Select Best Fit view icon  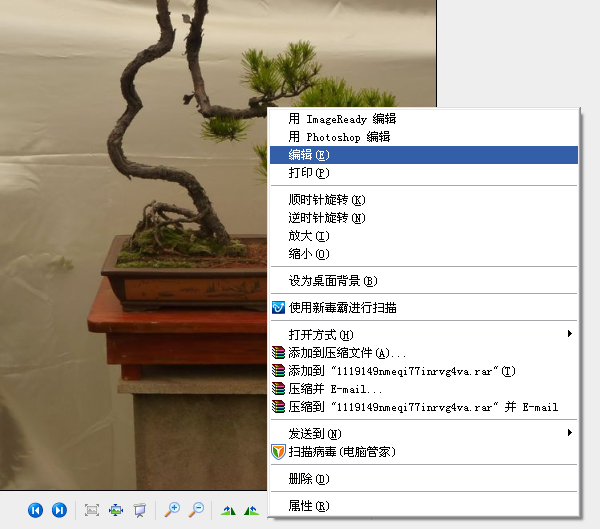92,510
